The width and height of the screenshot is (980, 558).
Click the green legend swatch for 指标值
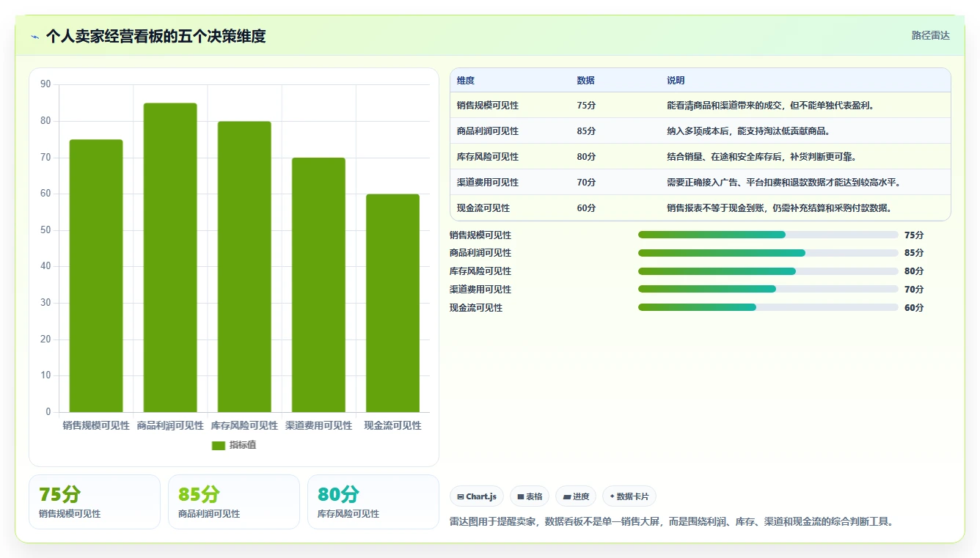click(x=219, y=446)
